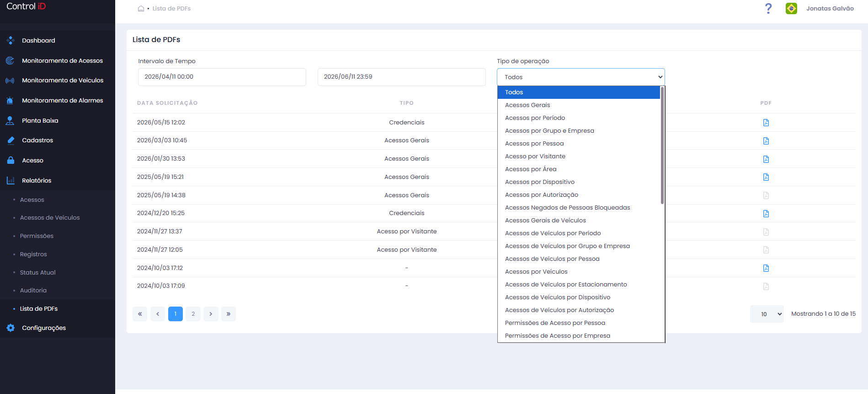Choose Acessos por Grupo e Empresa option
The width and height of the screenshot is (868, 394).
pyautogui.click(x=579, y=130)
